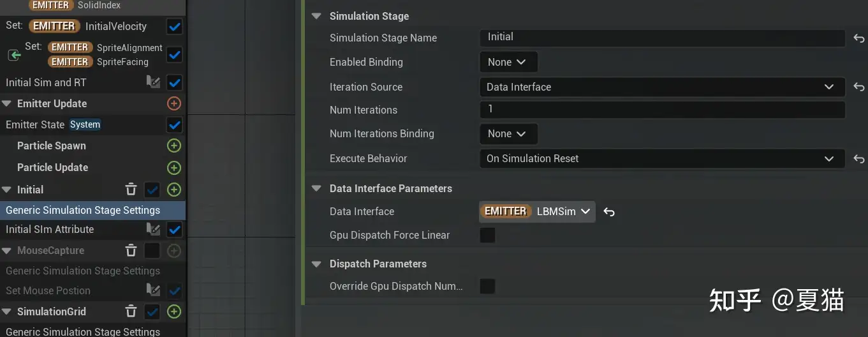868x337 pixels.
Task: Collapse the Data Interface Parameters section
Action: click(316, 189)
